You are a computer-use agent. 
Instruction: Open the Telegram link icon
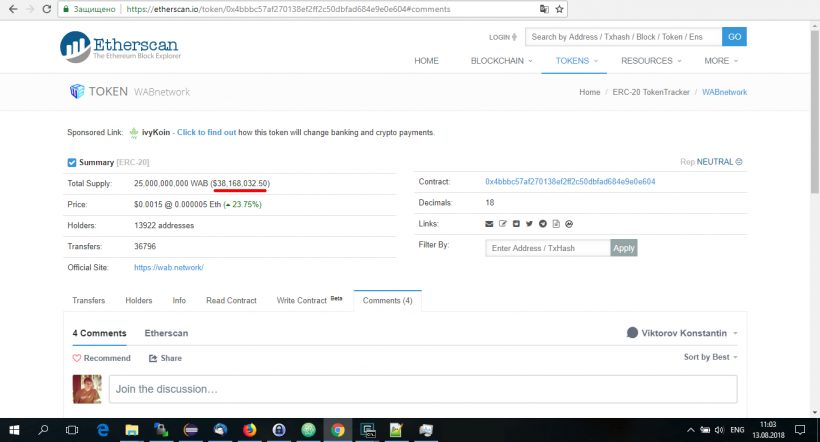[x=542, y=224]
